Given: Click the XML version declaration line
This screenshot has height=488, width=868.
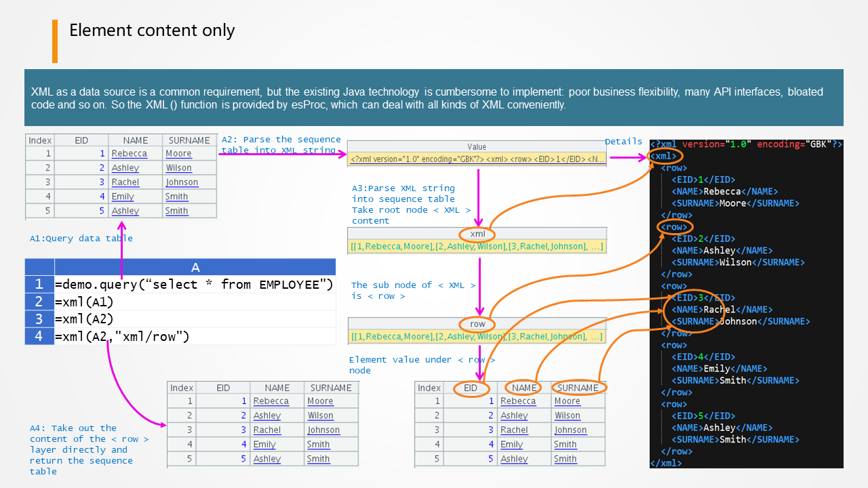Looking at the screenshot, I should [x=746, y=144].
